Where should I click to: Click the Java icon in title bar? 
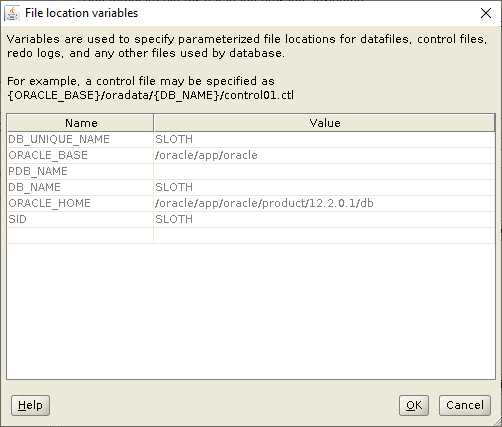12,13
